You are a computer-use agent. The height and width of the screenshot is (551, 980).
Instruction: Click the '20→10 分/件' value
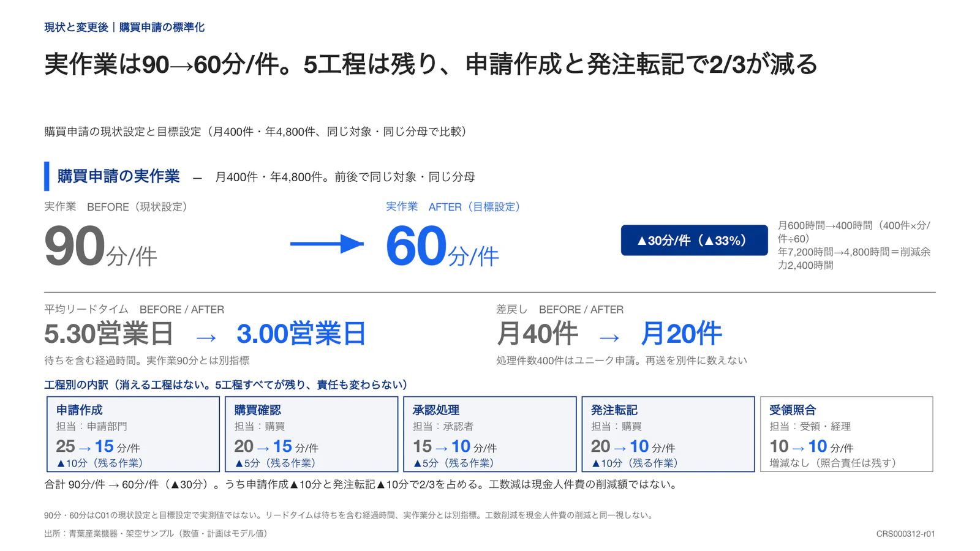[x=633, y=446]
